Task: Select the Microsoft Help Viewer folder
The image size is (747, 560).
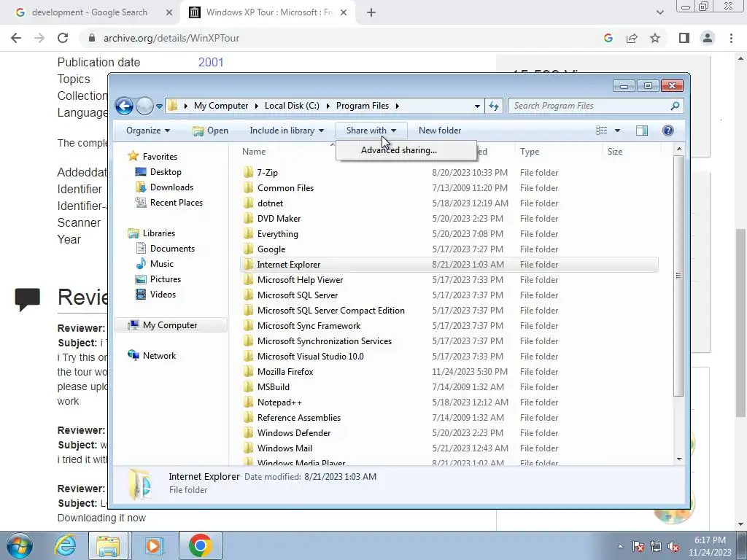Action: [300, 279]
